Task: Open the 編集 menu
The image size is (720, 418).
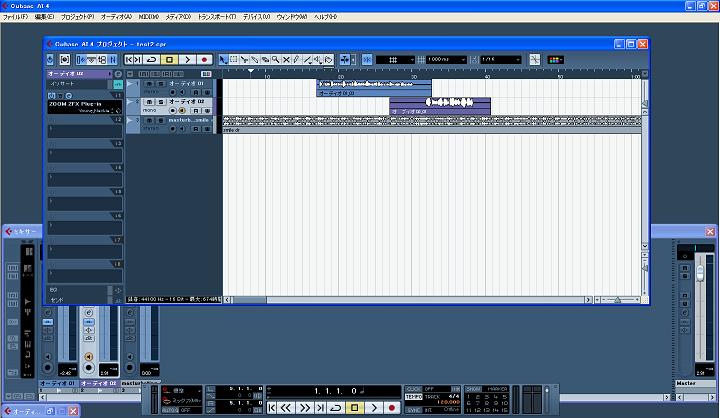Action: click(44, 17)
